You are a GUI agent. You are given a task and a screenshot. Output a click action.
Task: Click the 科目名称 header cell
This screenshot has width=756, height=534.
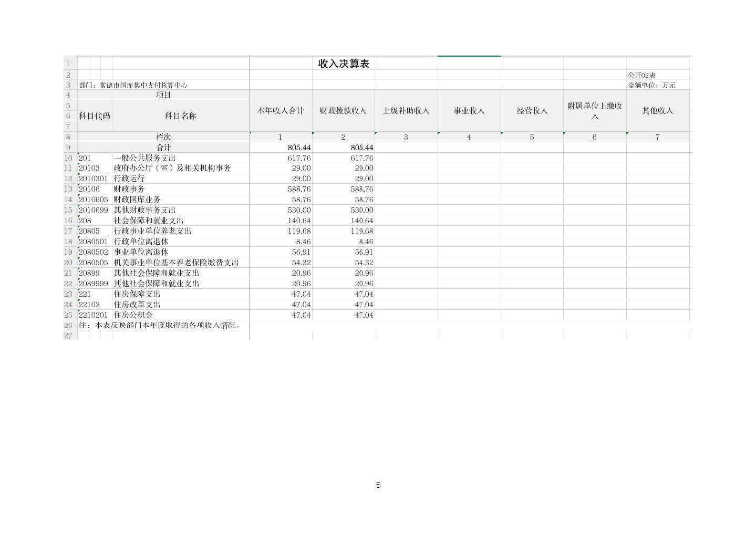pyautogui.click(x=180, y=116)
